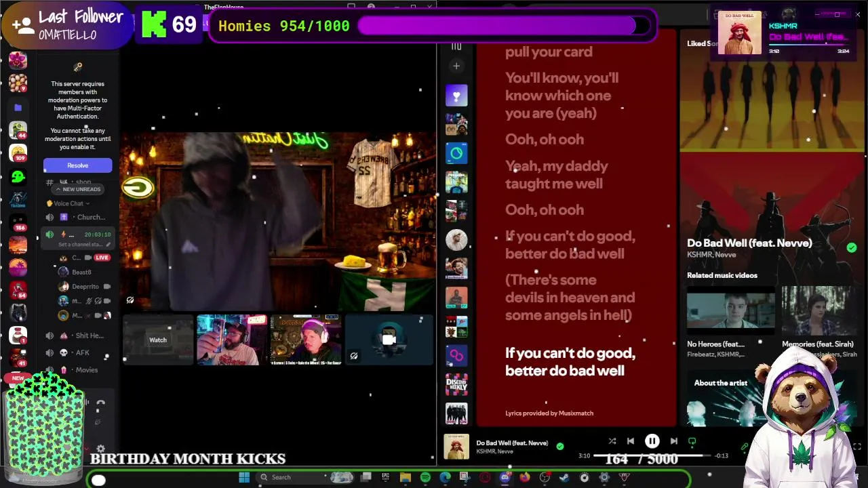Remove Do Bad Well from liked songs (bottom bar check)
This screenshot has height=488, width=868.
coord(560,446)
